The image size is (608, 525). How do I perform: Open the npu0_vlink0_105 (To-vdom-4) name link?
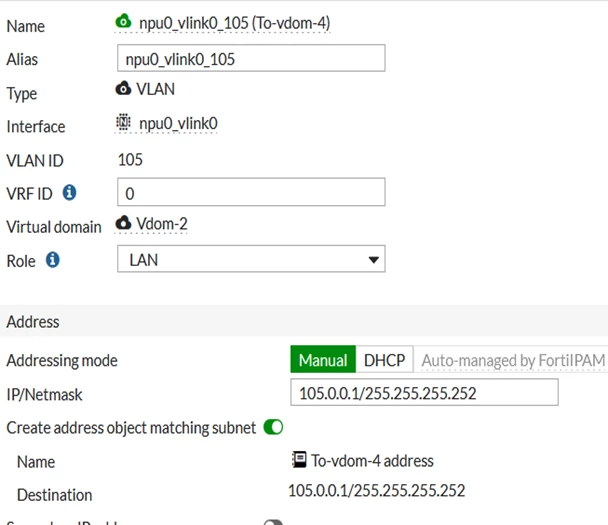[x=235, y=23]
